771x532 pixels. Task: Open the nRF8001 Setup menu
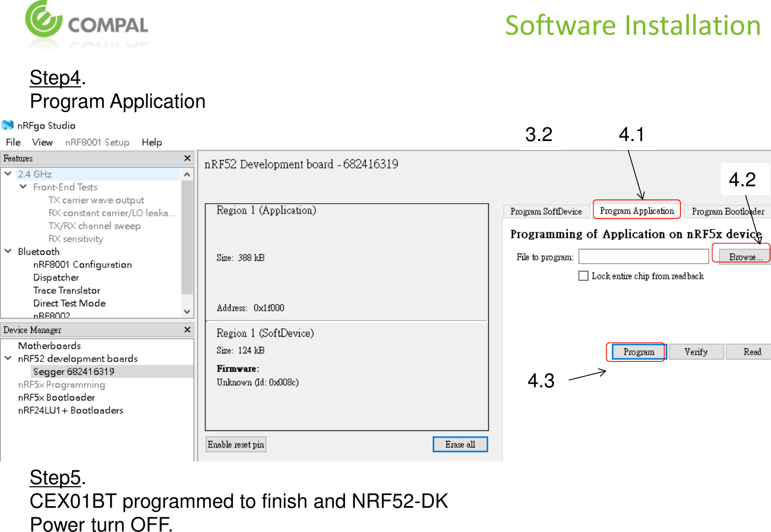[x=97, y=142]
